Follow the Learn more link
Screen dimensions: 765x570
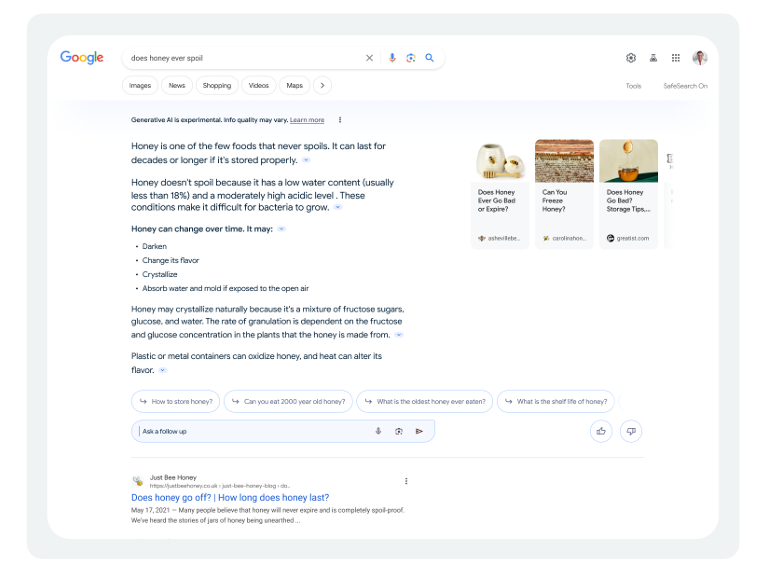click(307, 120)
